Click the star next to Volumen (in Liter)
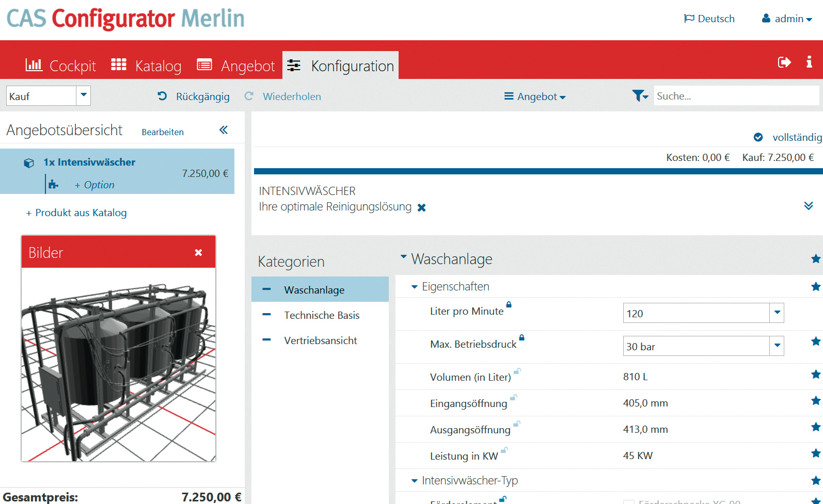 tap(816, 375)
